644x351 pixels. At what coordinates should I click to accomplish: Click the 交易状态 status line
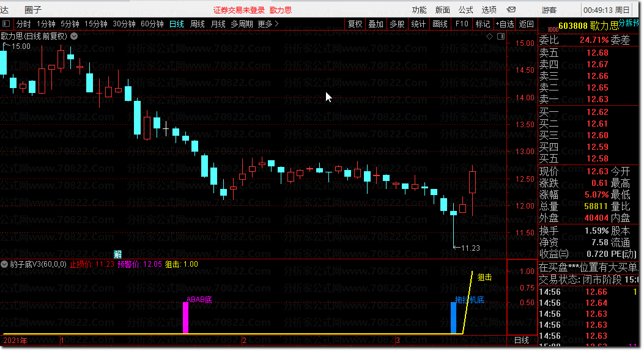[x=588, y=279]
